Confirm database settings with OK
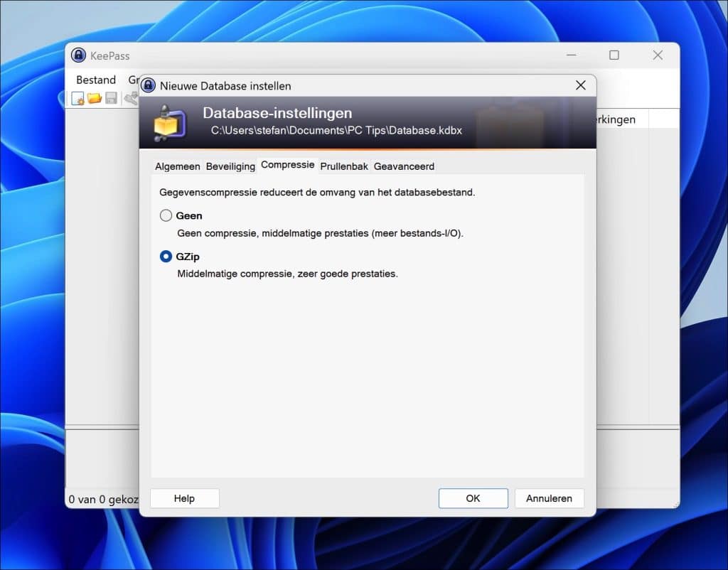728x570 pixels. [x=473, y=498]
